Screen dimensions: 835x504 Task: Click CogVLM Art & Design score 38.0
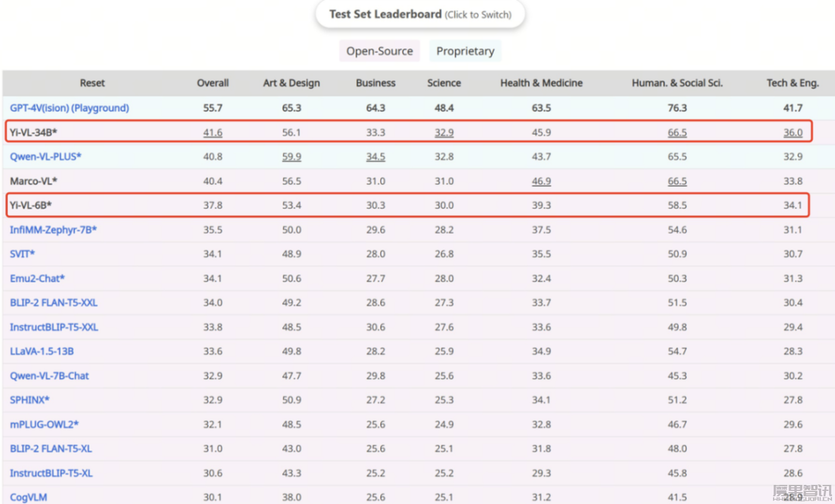[292, 497]
